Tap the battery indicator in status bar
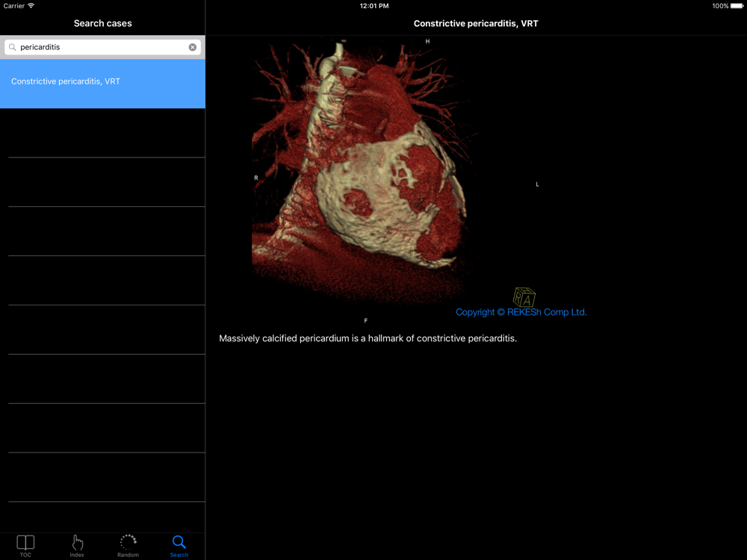Viewport: 747px width, 560px height. (737, 6)
